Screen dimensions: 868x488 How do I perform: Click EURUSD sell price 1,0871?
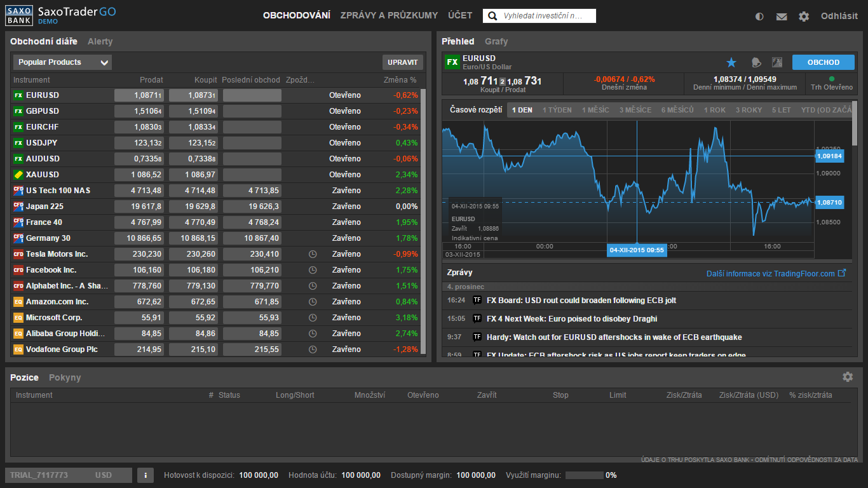click(x=139, y=95)
